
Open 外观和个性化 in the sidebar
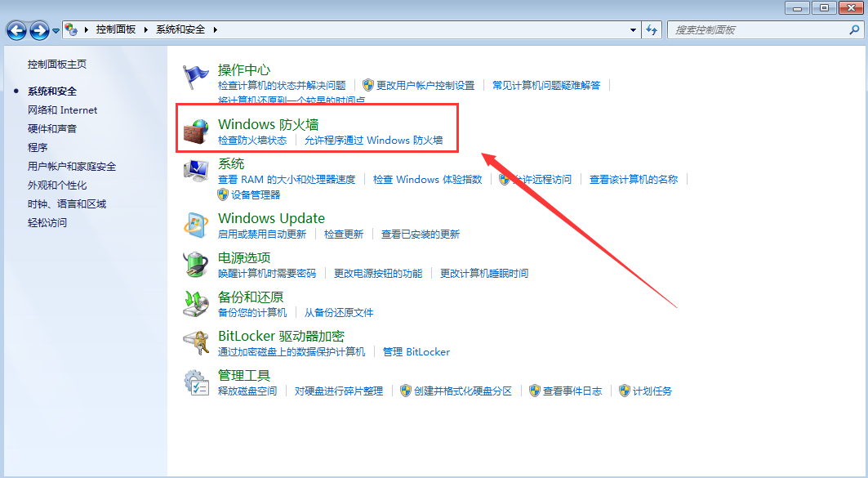click(x=57, y=185)
